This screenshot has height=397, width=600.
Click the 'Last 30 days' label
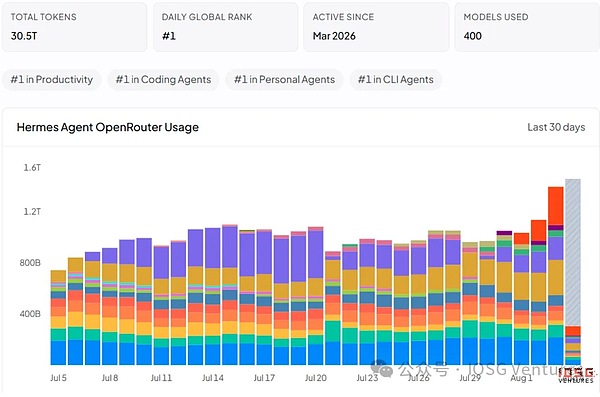click(x=556, y=127)
